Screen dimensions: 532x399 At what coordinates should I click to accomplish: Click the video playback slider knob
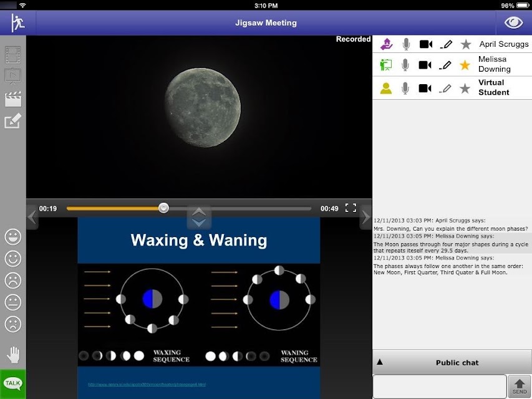163,208
